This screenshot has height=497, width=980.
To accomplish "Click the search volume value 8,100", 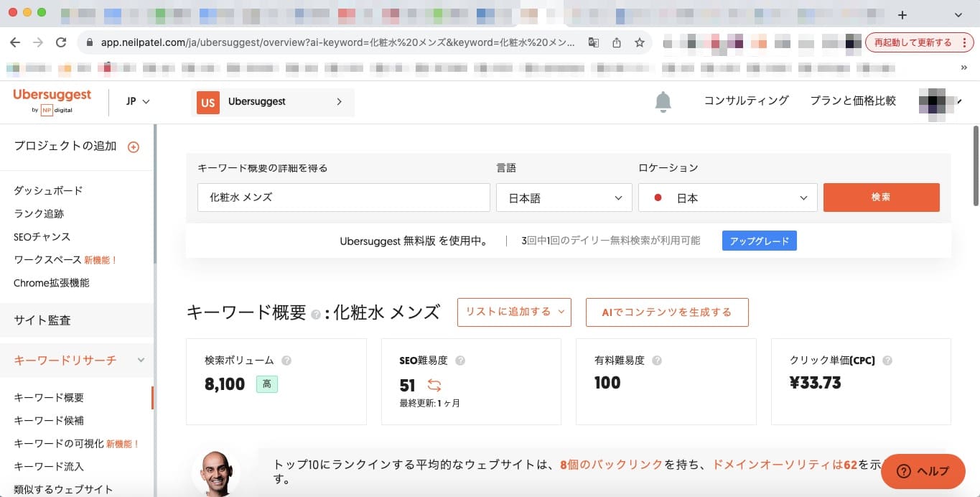I will pos(225,384).
